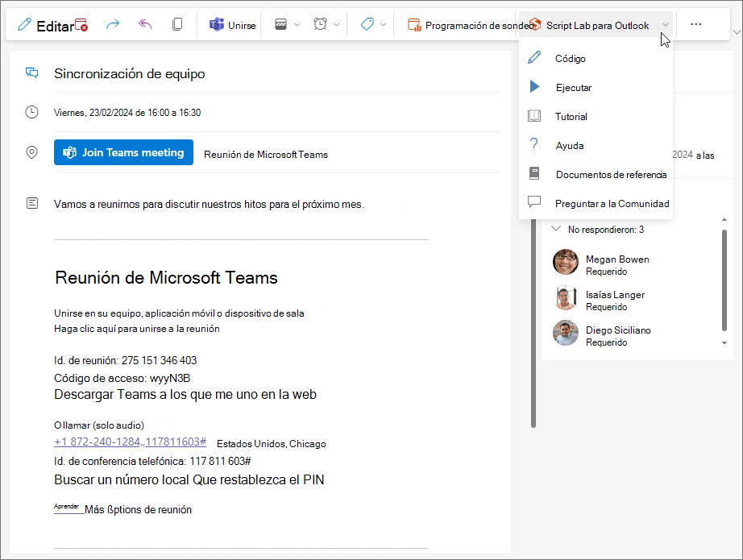Click Id. de conferencia telefónica text
743x560 pixels.
pyautogui.click(x=152, y=461)
